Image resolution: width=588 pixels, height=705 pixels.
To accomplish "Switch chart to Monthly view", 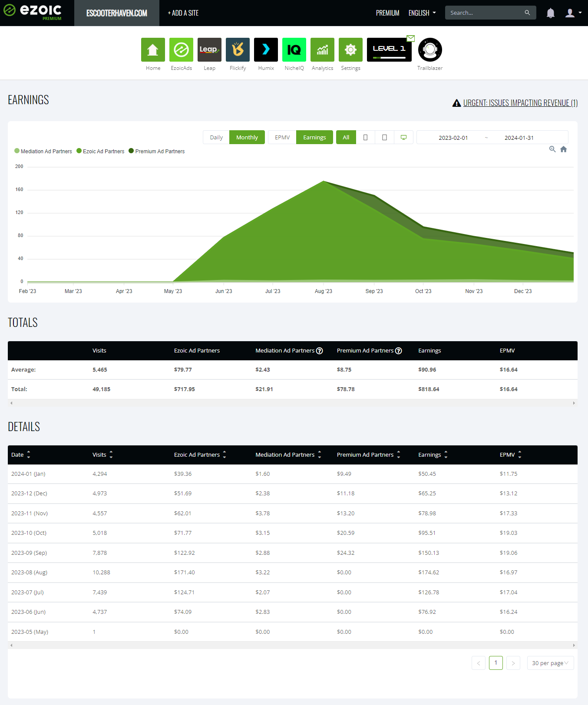I will point(247,137).
